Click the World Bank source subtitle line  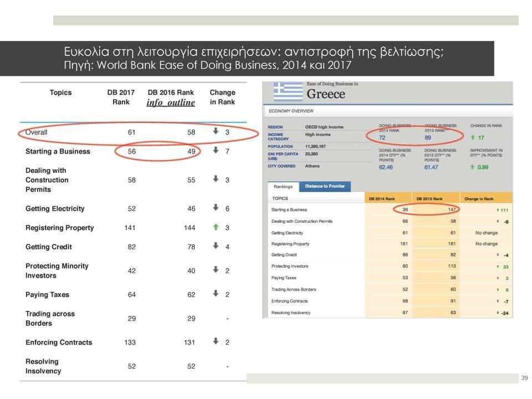click(x=207, y=65)
